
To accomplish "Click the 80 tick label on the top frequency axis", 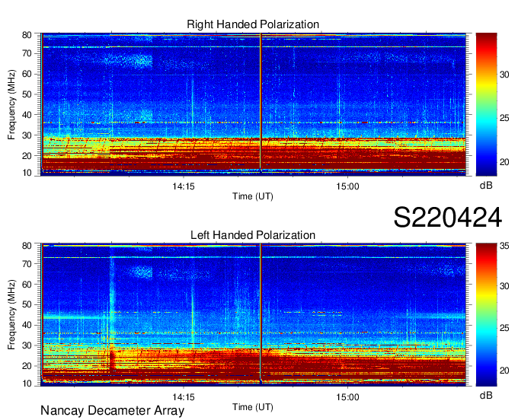I will (x=27, y=35).
